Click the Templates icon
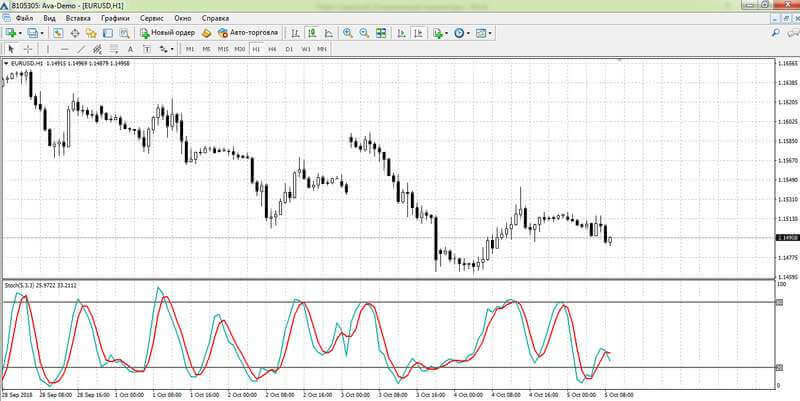This screenshot has width=800, height=401. (x=481, y=33)
